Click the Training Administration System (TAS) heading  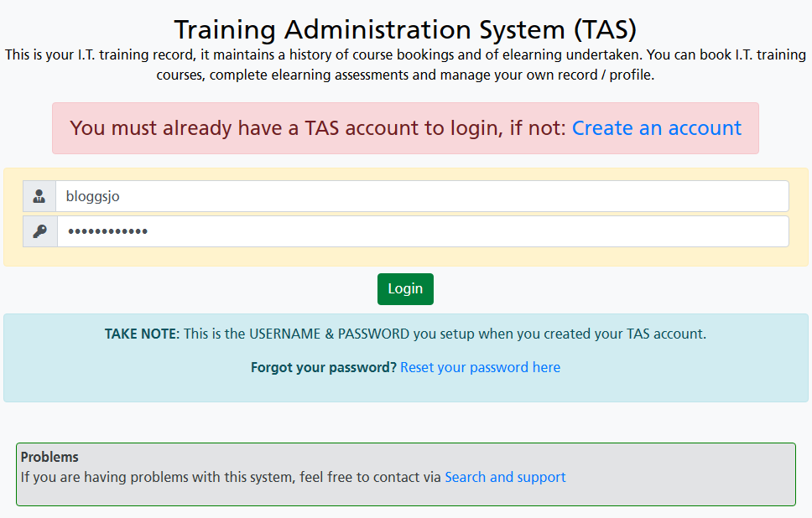pos(405,29)
